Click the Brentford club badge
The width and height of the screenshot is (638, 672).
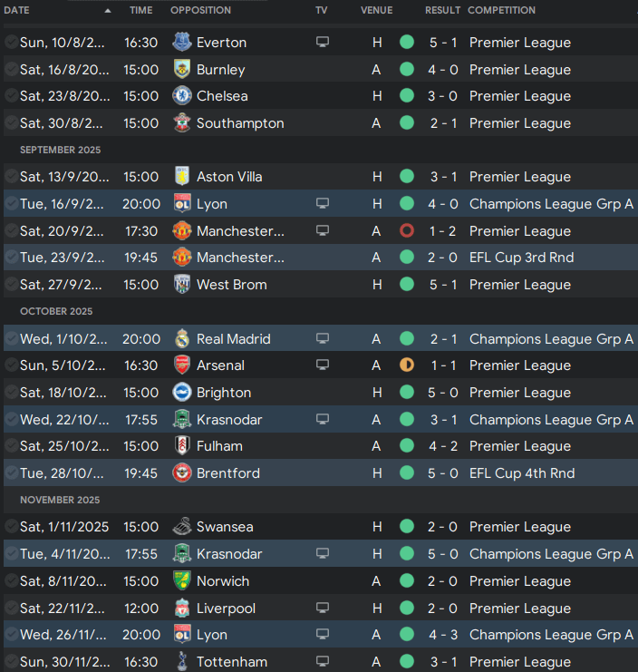pos(182,473)
